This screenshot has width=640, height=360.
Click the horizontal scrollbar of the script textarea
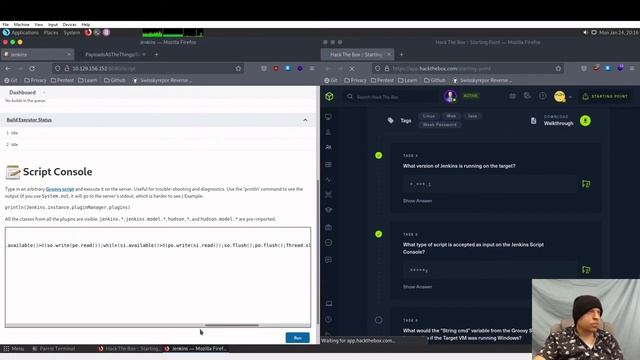[231, 325]
